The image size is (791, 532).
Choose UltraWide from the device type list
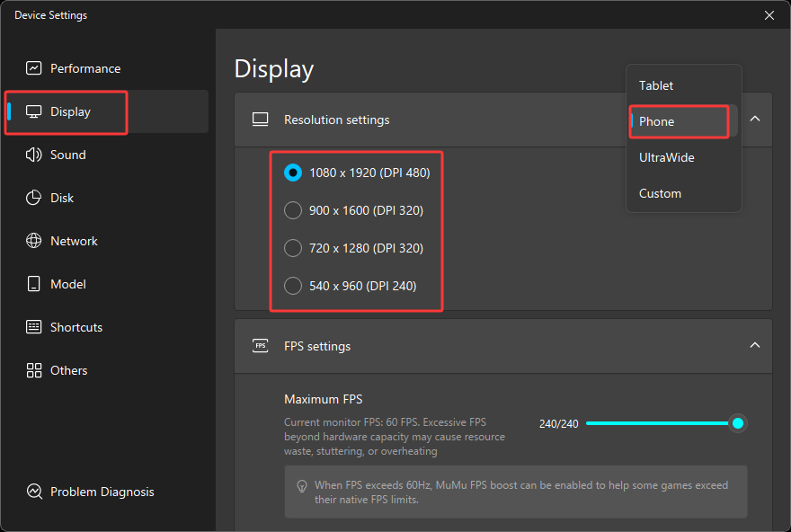(x=666, y=157)
